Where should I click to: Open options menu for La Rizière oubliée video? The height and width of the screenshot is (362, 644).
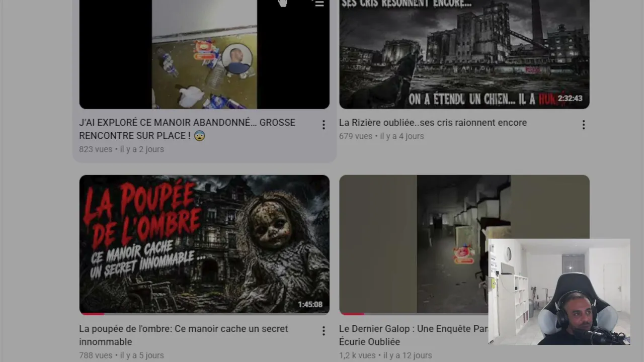click(584, 125)
